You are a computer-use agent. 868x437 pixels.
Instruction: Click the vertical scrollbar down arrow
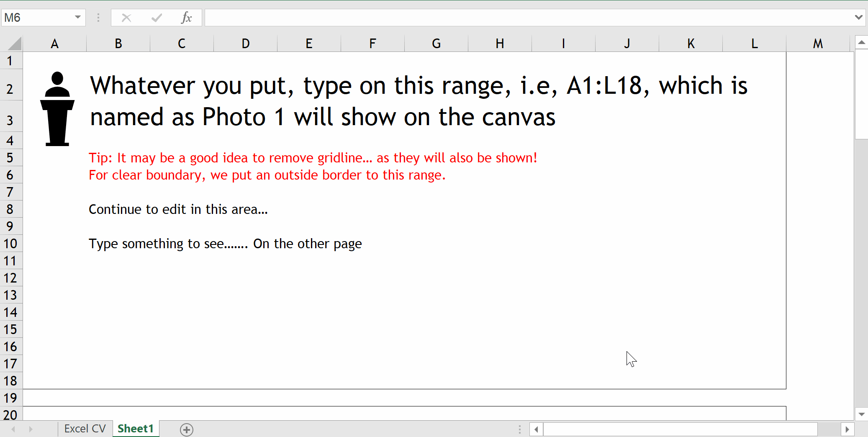(x=861, y=414)
